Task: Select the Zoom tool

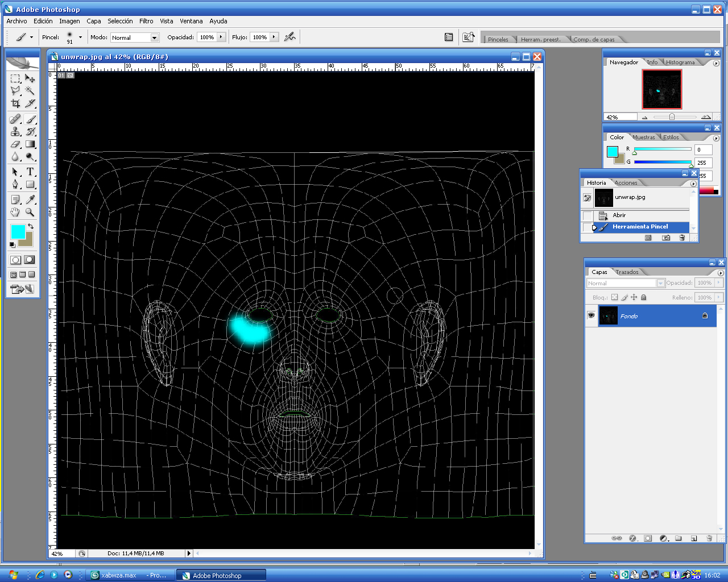Action: click(30, 212)
